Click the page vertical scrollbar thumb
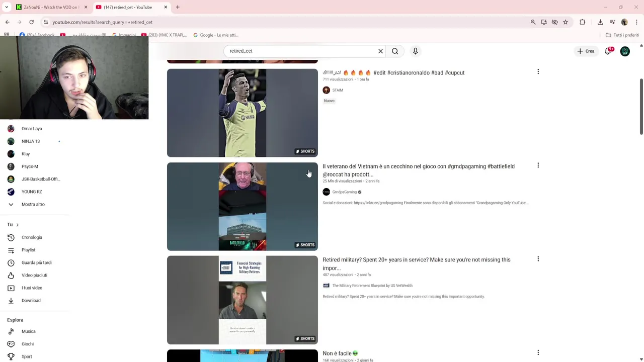 641,107
